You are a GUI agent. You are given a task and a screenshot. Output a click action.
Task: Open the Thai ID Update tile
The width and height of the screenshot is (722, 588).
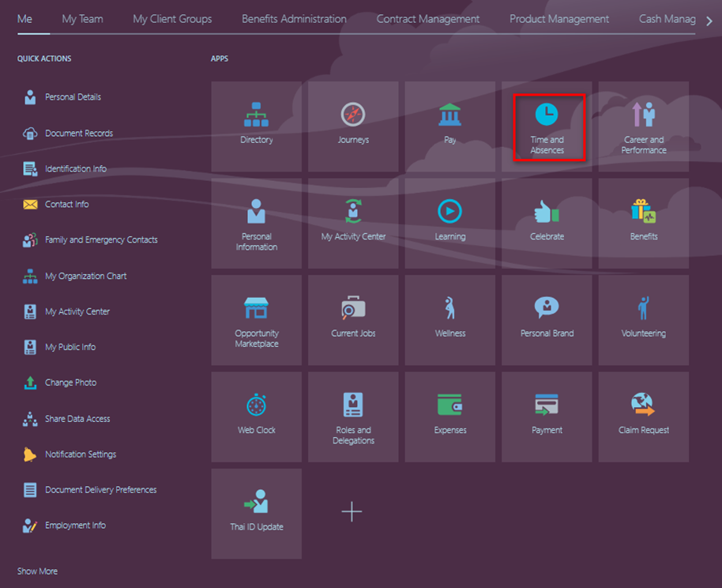256,513
